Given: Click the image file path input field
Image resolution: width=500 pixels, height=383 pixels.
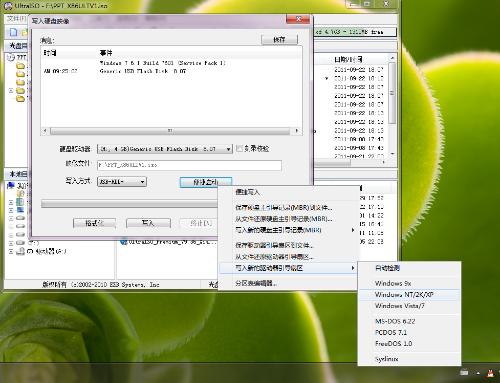Looking at the screenshot, I should click(x=189, y=165).
